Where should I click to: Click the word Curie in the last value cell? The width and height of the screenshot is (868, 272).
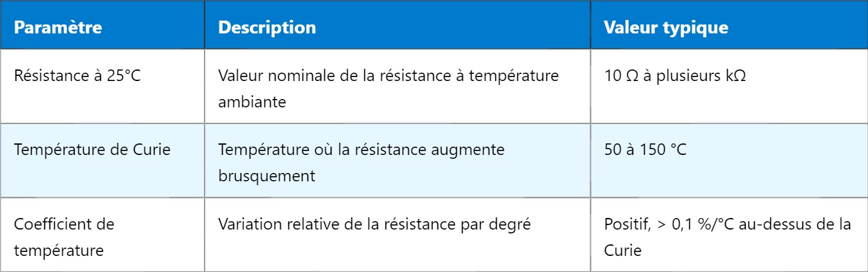(623, 250)
